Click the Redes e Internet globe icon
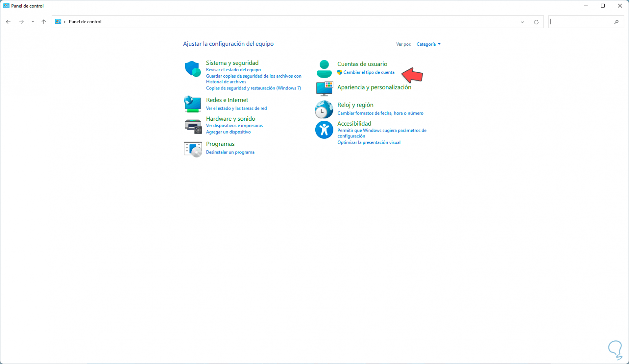Image resolution: width=629 pixels, height=364 pixels. (193, 104)
